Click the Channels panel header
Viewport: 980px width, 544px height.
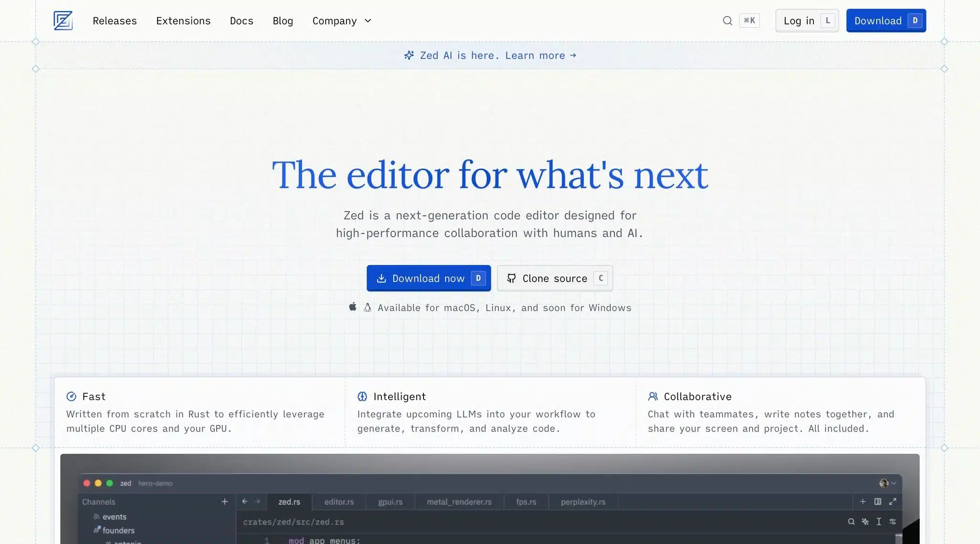coord(99,502)
